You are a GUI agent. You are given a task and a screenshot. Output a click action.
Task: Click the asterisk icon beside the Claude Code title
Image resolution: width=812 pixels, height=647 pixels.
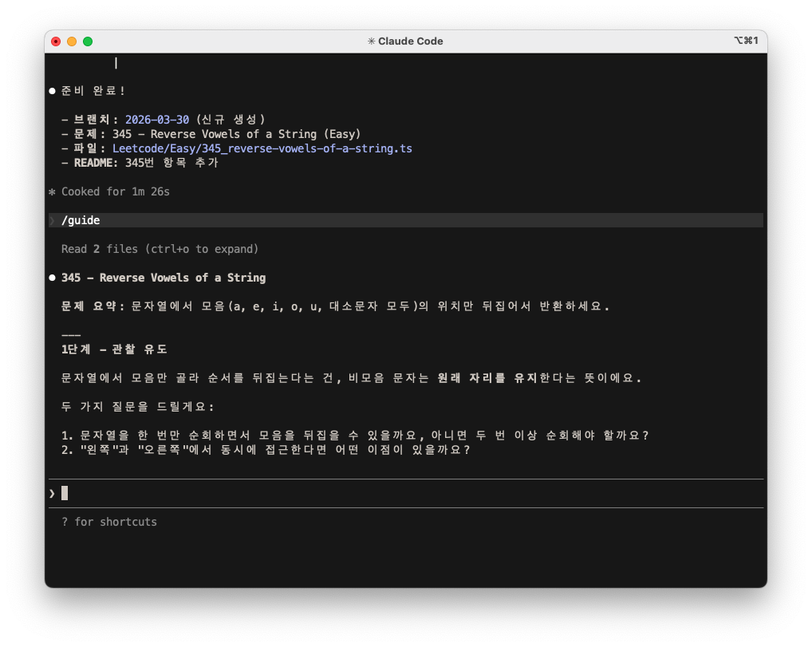pyautogui.click(x=371, y=41)
